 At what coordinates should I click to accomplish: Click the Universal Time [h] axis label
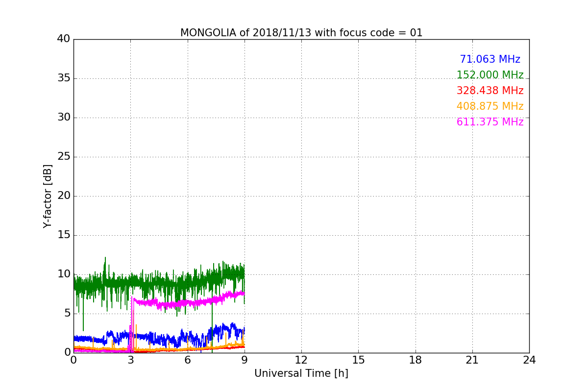click(x=301, y=373)
